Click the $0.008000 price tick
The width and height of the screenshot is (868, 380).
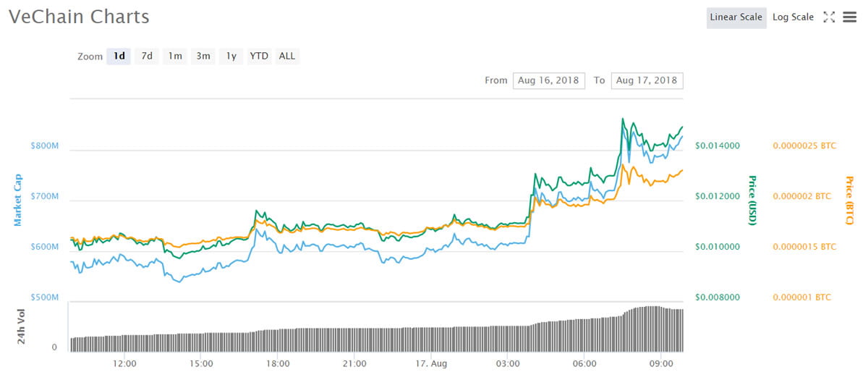tap(718, 297)
